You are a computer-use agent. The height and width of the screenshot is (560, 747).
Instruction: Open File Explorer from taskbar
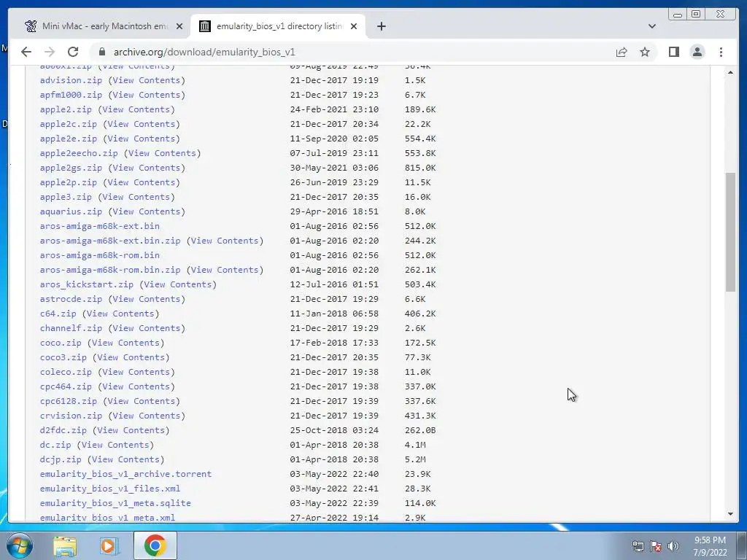click(65, 545)
